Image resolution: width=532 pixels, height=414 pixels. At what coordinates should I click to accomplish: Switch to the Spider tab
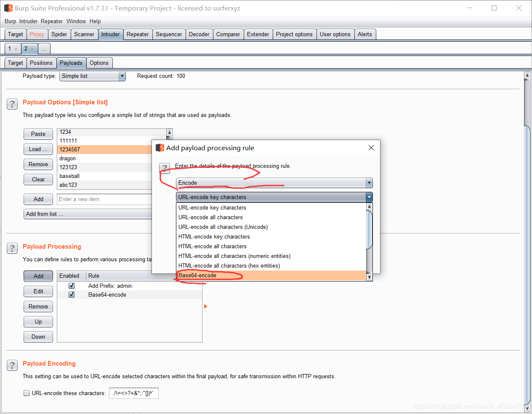59,34
